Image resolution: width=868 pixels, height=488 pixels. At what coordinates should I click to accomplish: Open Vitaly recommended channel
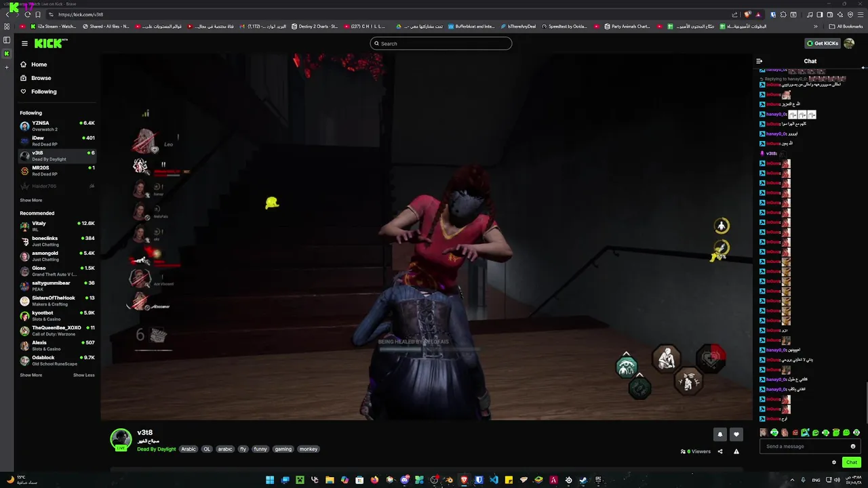pos(57,226)
